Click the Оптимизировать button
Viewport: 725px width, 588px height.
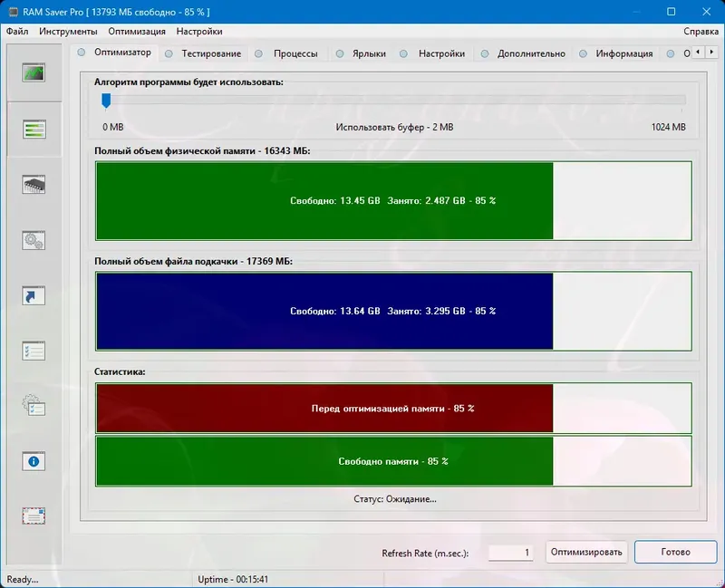point(586,552)
